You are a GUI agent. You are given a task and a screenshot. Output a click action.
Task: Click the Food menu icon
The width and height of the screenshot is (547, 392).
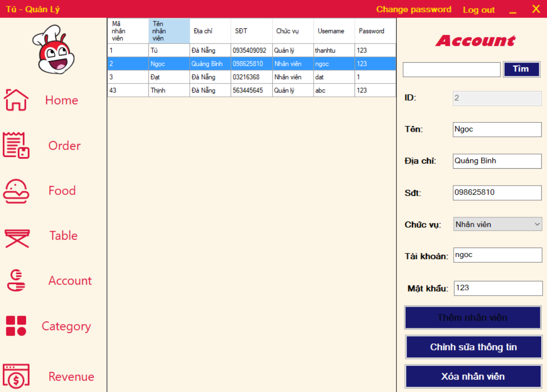pos(17,190)
